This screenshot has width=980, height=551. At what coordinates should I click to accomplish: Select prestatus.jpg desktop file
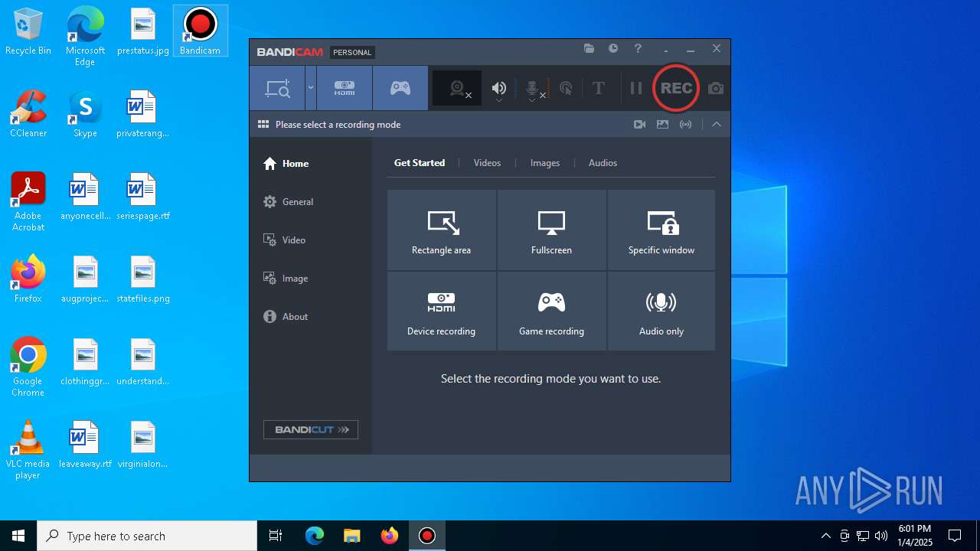[143, 31]
